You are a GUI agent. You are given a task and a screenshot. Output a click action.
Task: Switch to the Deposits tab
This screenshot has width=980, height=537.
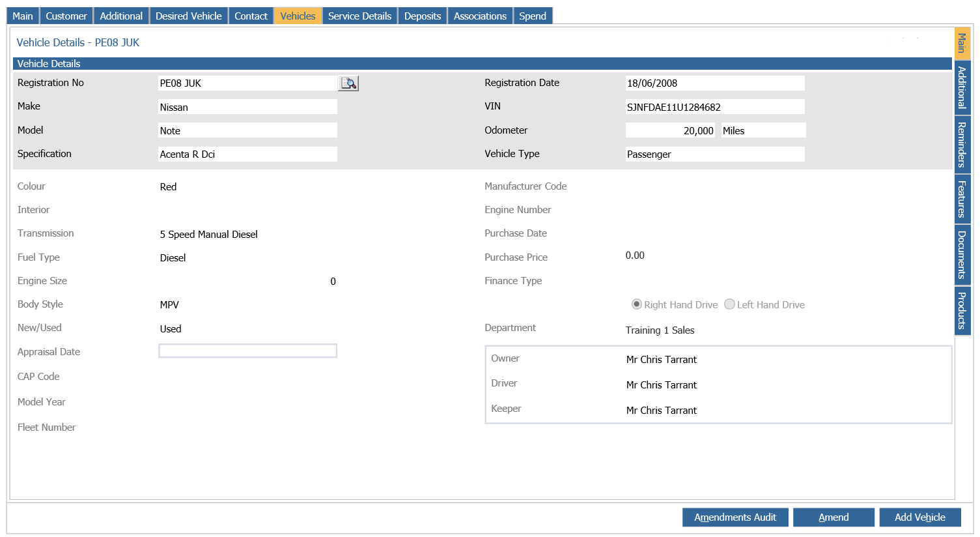[x=423, y=16]
